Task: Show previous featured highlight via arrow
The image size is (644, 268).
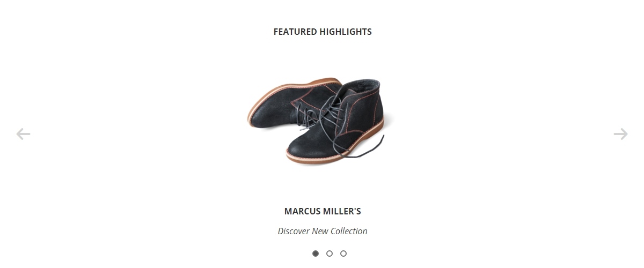Action: coord(23,134)
